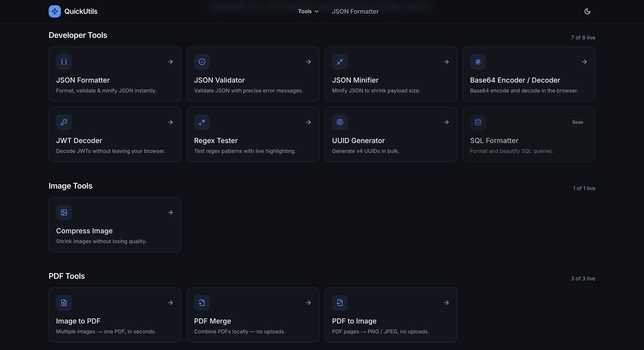Open the PDF Merge card title
The width and height of the screenshot is (644, 350).
click(x=212, y=321)
